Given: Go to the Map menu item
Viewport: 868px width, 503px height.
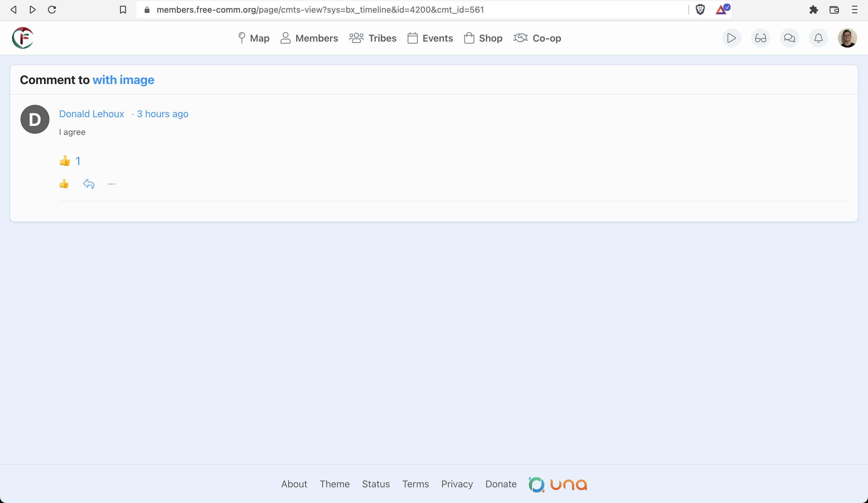Looking at the screenshot, I should pos(254,38).
